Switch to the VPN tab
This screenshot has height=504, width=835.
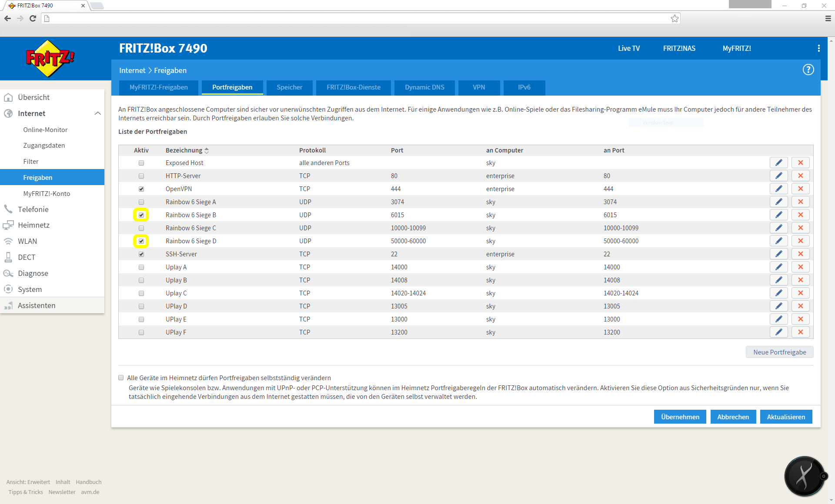pyautogui.click(x=479, y=87)
